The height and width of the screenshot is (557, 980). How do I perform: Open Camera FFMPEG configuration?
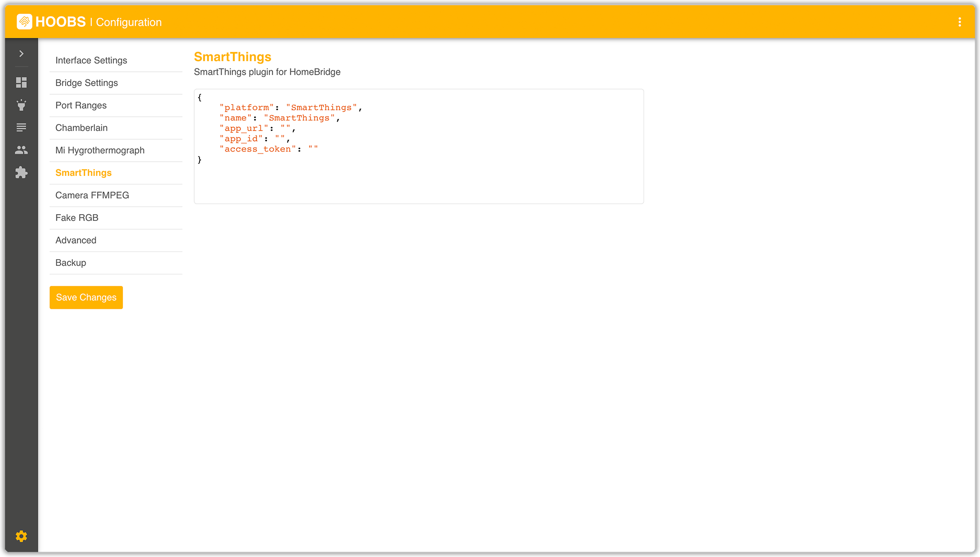coord(92,195)
